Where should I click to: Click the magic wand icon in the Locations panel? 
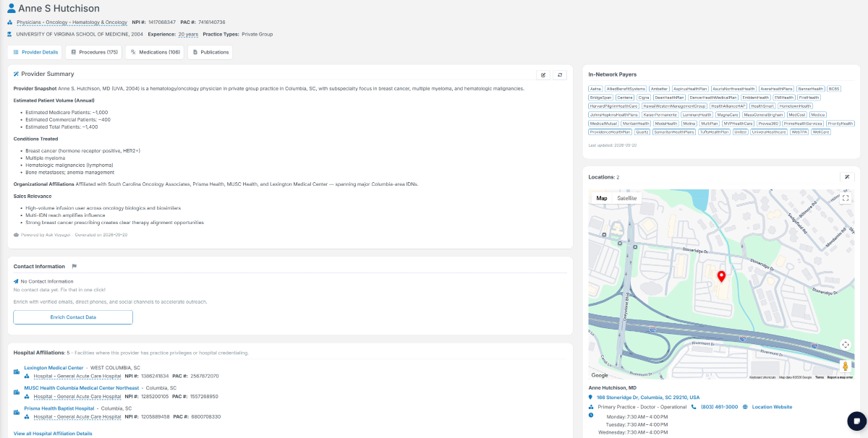(847, 177)
